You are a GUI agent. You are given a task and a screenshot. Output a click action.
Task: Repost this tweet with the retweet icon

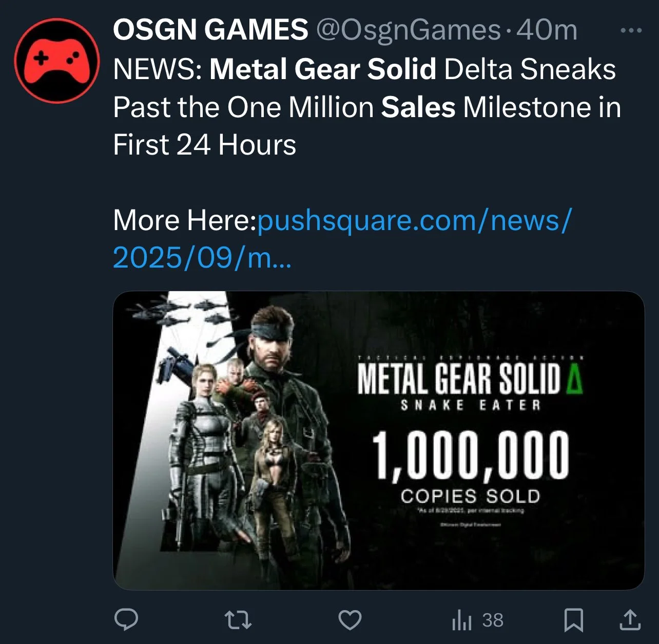point(239,620)
